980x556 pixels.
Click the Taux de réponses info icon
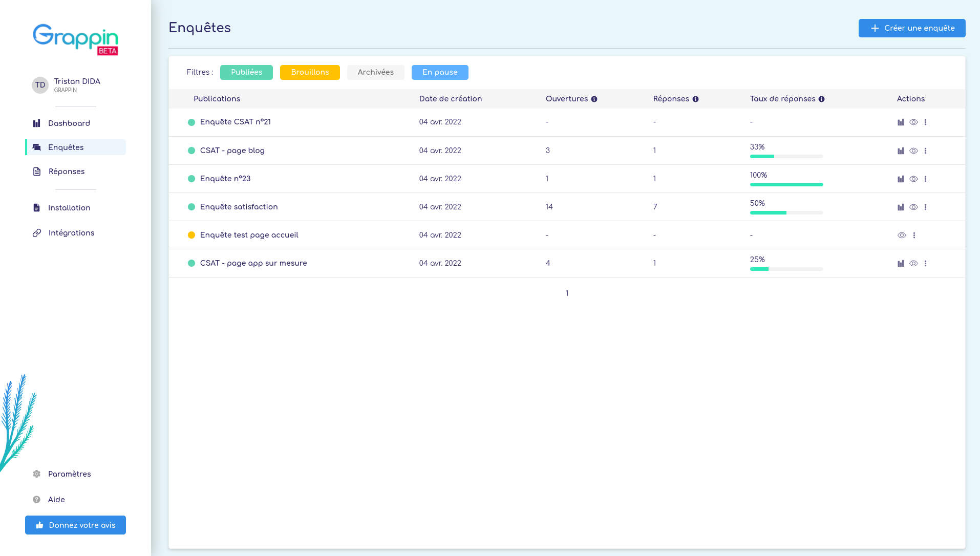pos(821,99)
